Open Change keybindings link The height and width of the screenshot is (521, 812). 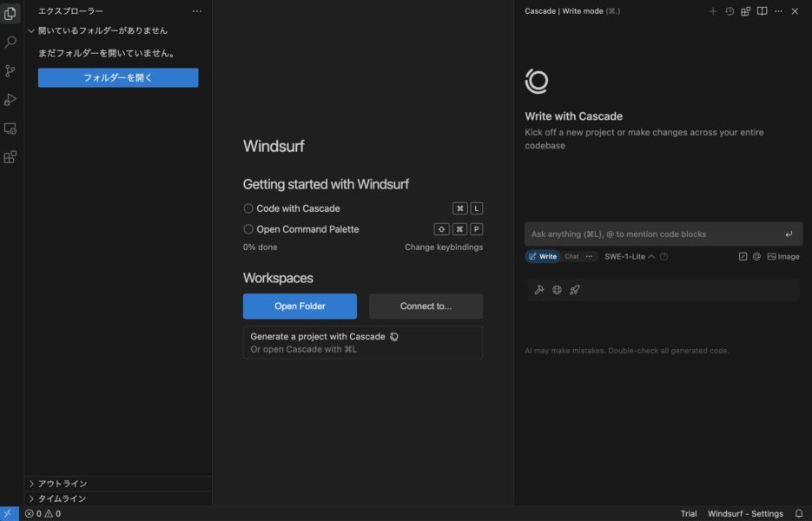tap(444, 247)
